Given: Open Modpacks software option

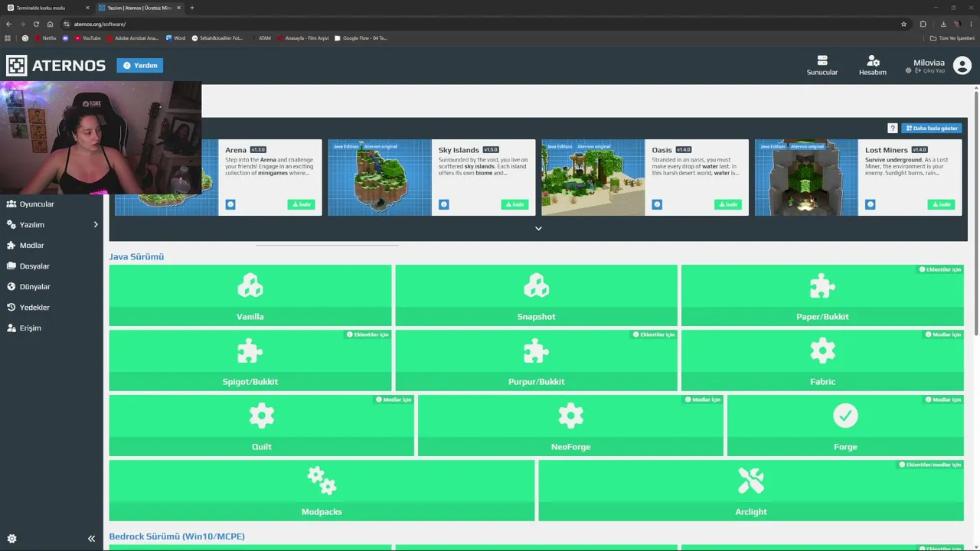Looking at the screenshot, I should click(322, 491).
